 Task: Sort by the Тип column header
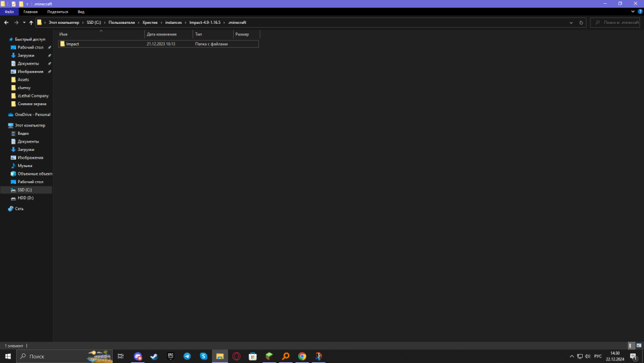[x=213, y=34]
